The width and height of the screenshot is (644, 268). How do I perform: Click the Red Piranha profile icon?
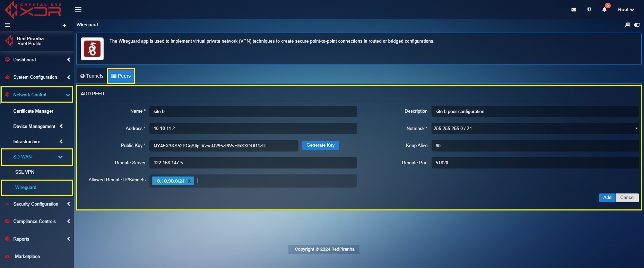[9, 41]
